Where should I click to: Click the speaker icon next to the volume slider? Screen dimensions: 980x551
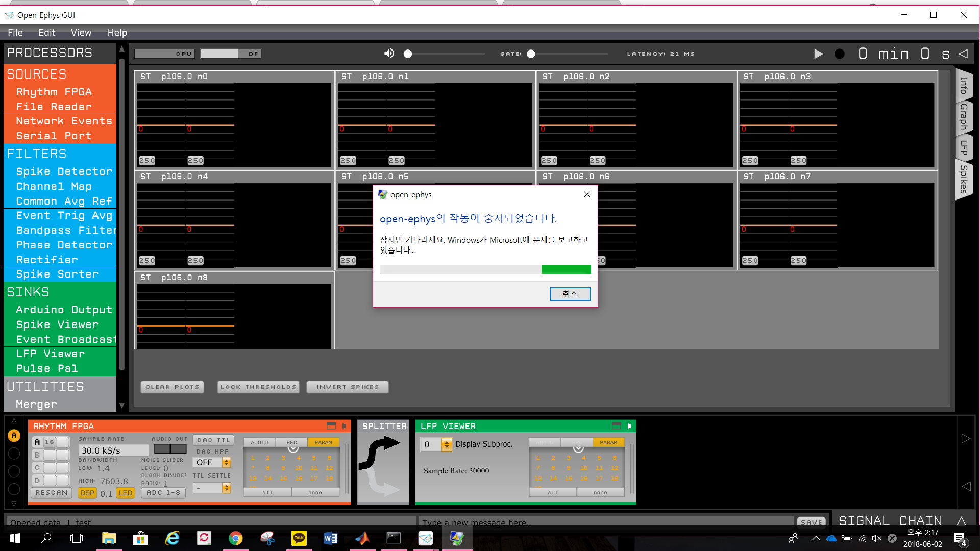389,53
